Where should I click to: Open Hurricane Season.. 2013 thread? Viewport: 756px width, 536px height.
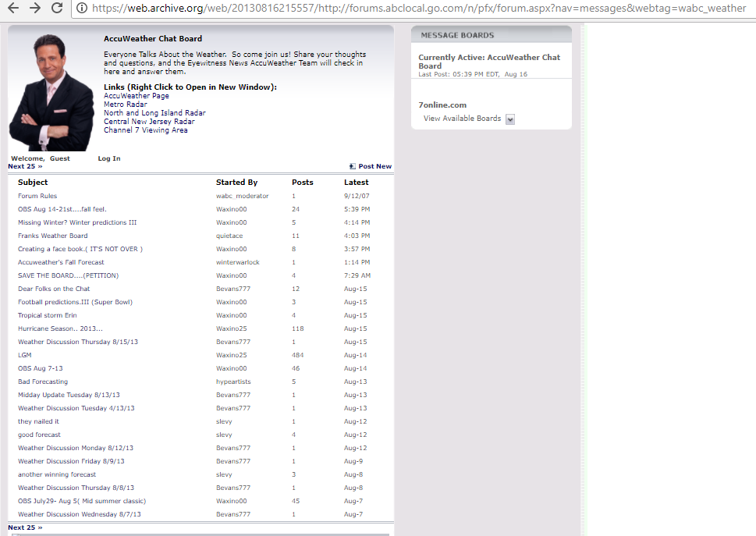(60, 328)
